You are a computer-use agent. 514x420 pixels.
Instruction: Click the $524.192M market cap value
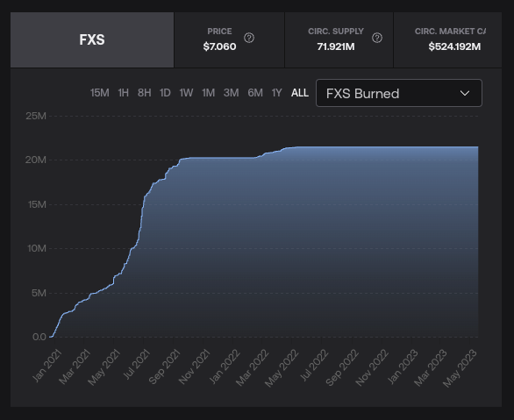[x=454, y=46]
